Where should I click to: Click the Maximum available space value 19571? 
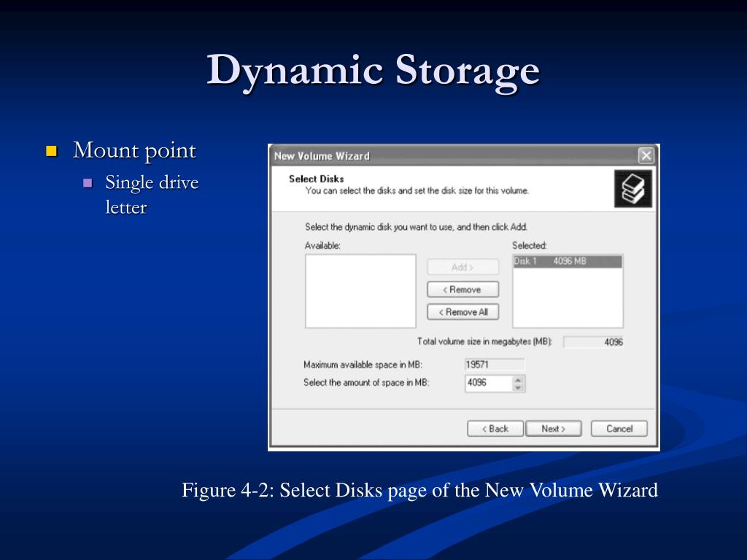[494, 365]
